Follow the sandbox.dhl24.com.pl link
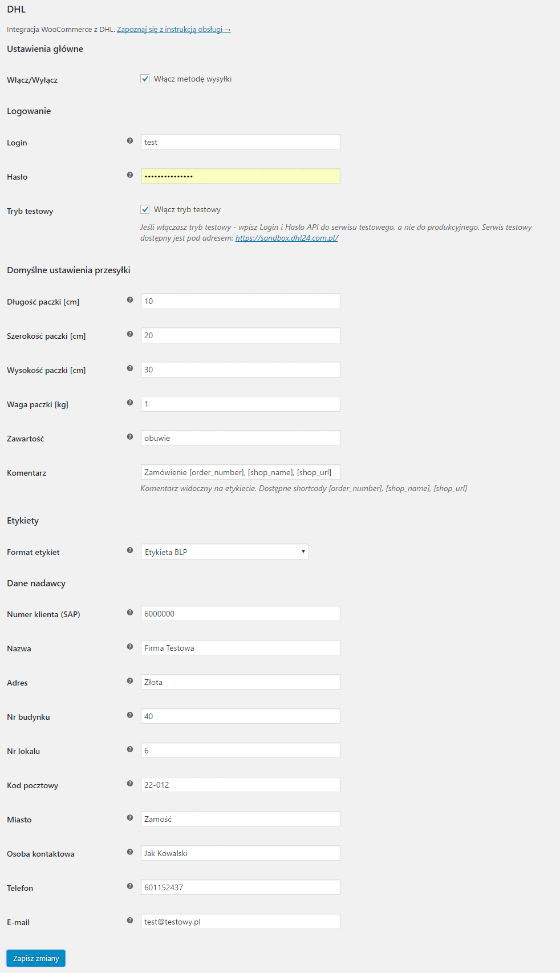 (286, 238)
